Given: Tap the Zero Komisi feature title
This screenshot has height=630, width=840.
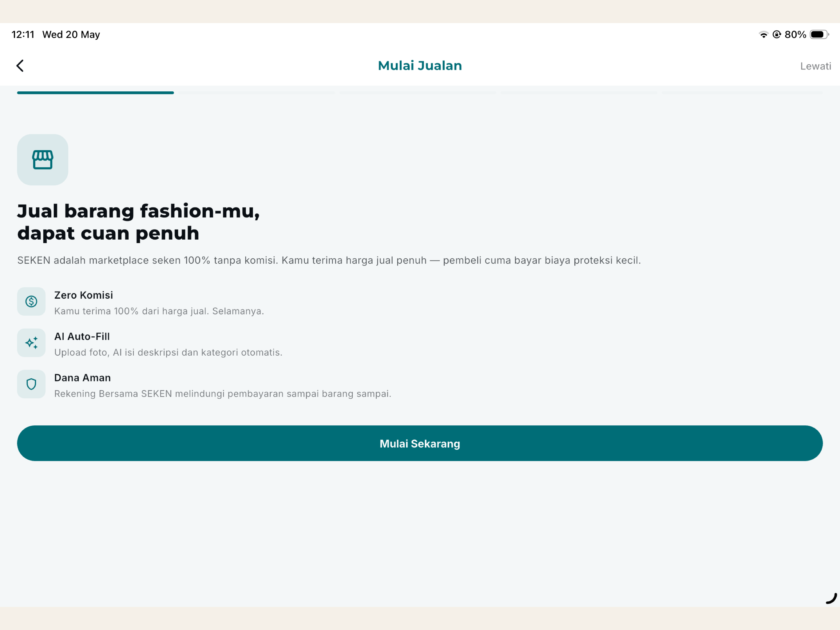Looking at the screenshot, I should point(84,295).
